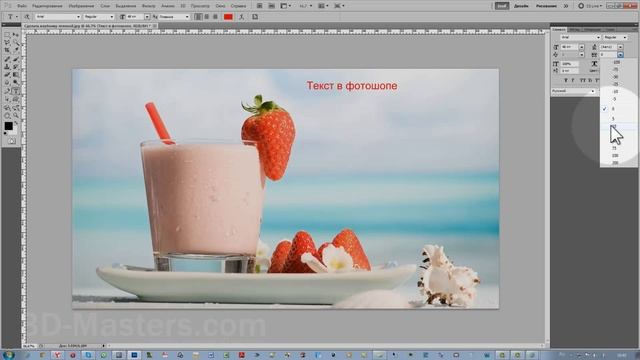Viewport: 640px width, 360px height.
Task: Click the status bar zoom percentage field
Action: [x=30, y=346]
